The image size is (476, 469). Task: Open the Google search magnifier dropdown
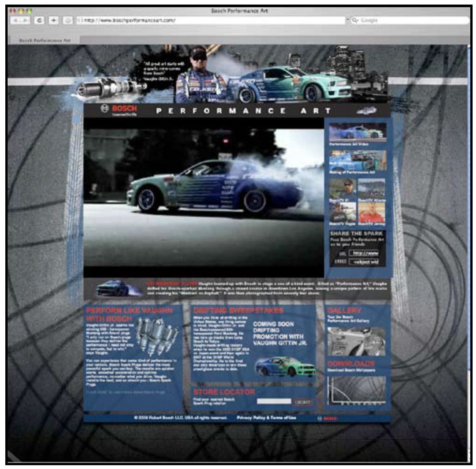click(x=356, y=20)
